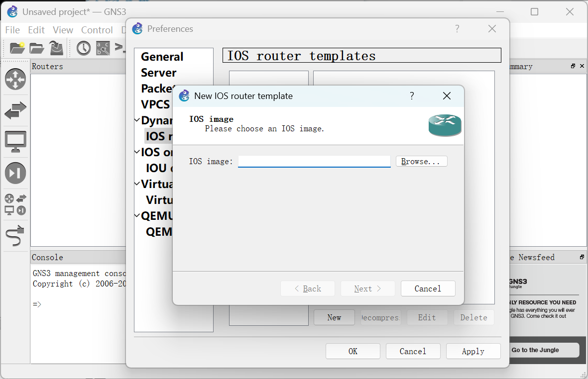Open the View menu
Screen dimensions: 588x379
pyautogui.click(x=63, y=30)
